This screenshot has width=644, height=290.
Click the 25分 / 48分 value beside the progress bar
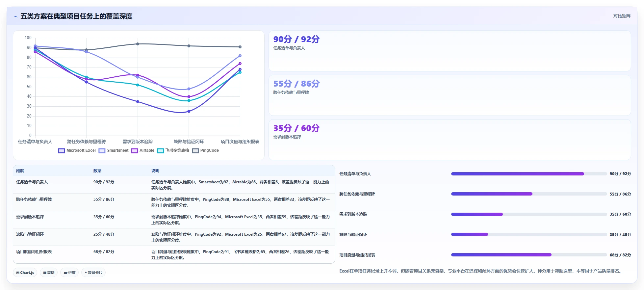tap(620, 235)
